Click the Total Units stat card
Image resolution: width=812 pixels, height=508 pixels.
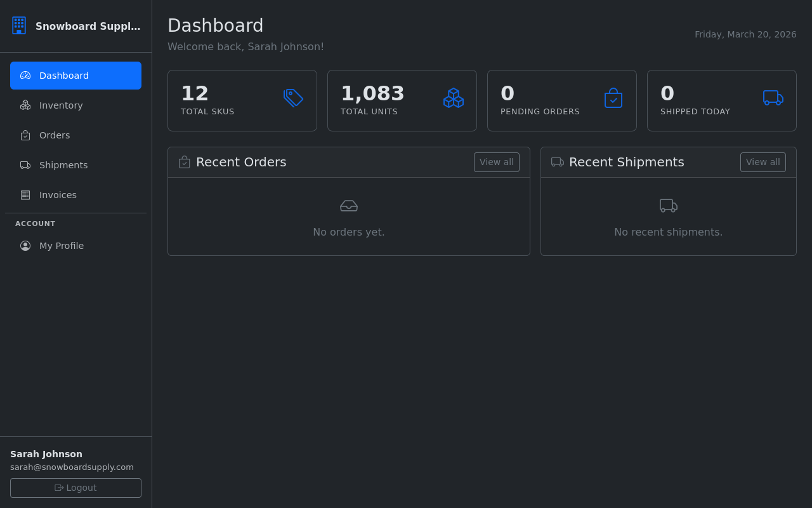[x=402, y=100]
